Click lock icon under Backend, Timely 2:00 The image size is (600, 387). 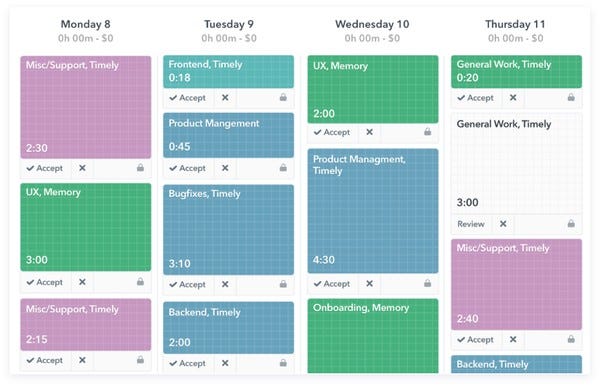coord(283,363)
